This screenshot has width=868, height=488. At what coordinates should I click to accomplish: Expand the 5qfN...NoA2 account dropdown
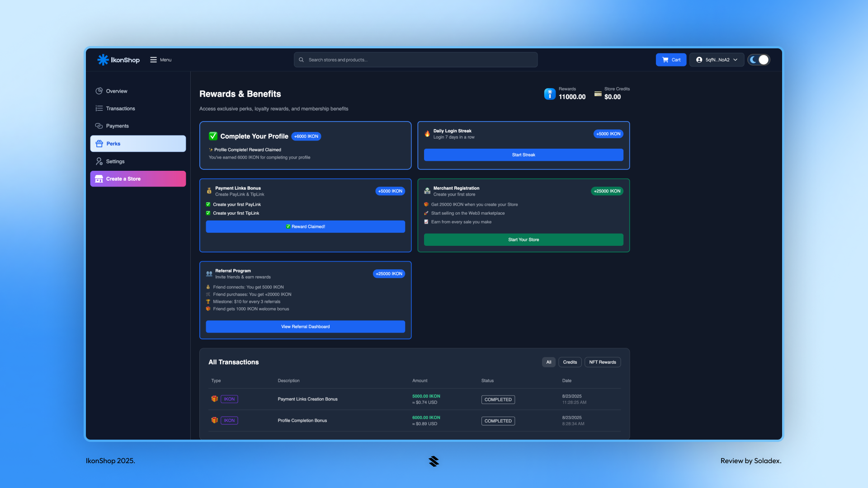(717, 60)
